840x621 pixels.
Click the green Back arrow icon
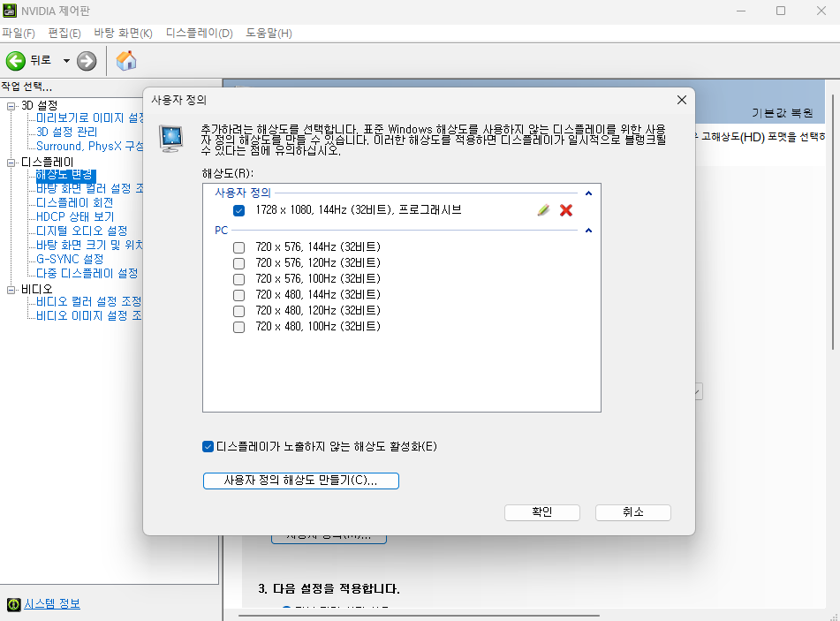[x=16, y=61]
